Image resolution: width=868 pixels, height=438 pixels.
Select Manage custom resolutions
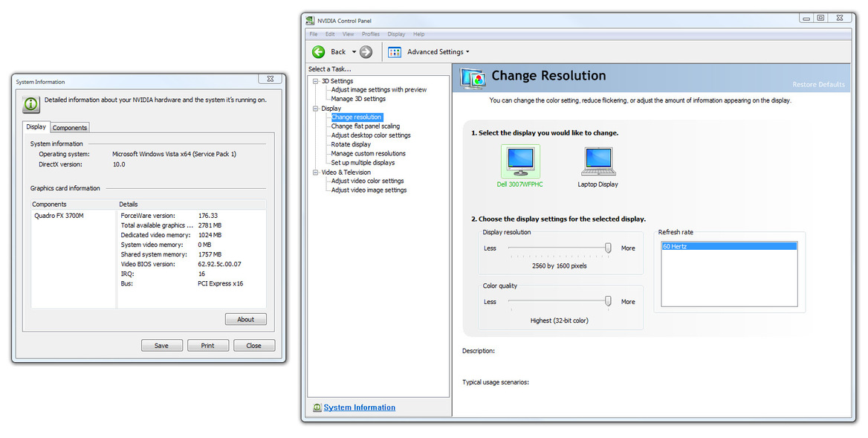pyautogui.click(x=368, y=154)
